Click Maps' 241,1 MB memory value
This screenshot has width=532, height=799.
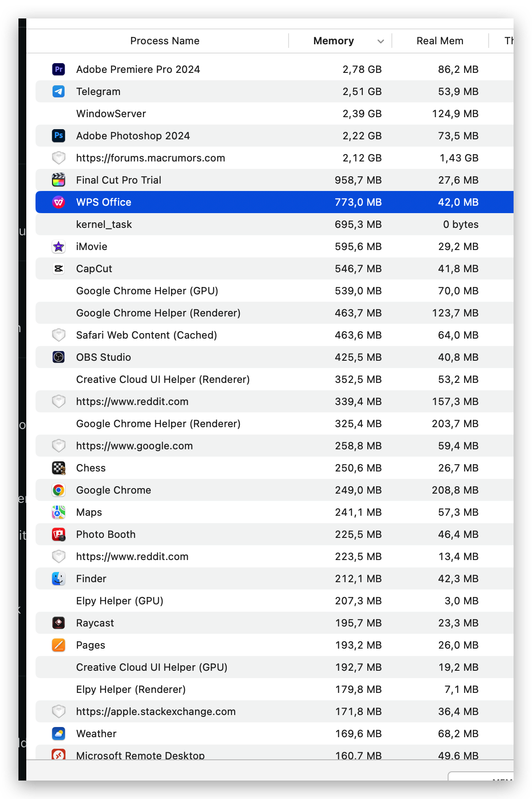(358, 512)
